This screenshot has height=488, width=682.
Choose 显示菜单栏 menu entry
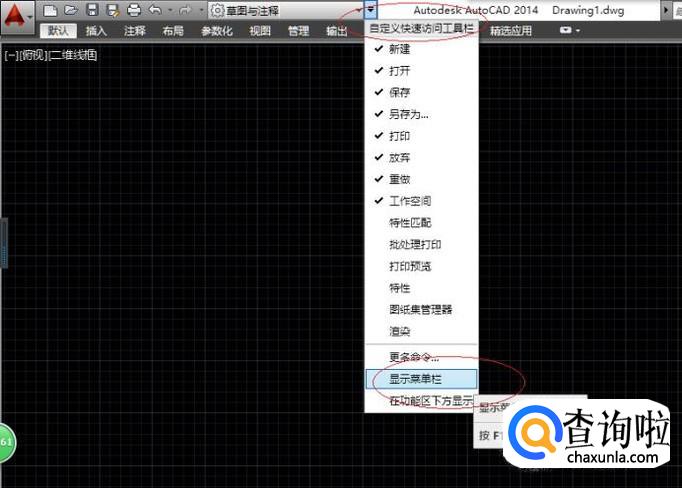pos(421,379)
